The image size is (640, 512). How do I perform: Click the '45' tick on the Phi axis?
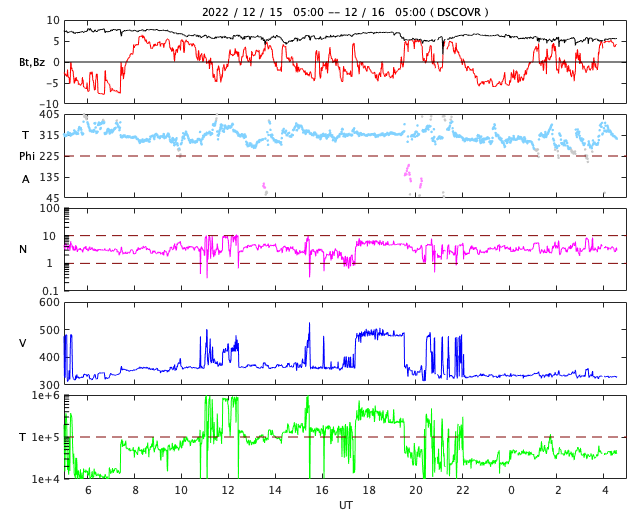[53, 198]
